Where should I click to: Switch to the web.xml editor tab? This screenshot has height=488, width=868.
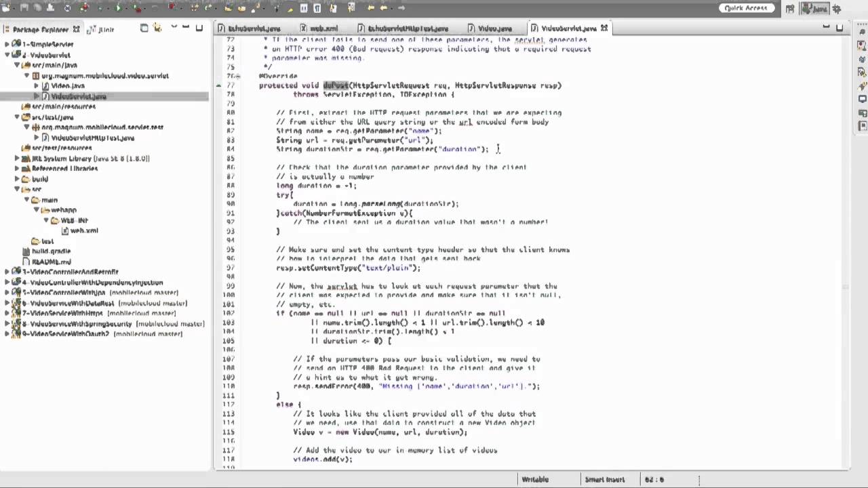click(319, 28)
